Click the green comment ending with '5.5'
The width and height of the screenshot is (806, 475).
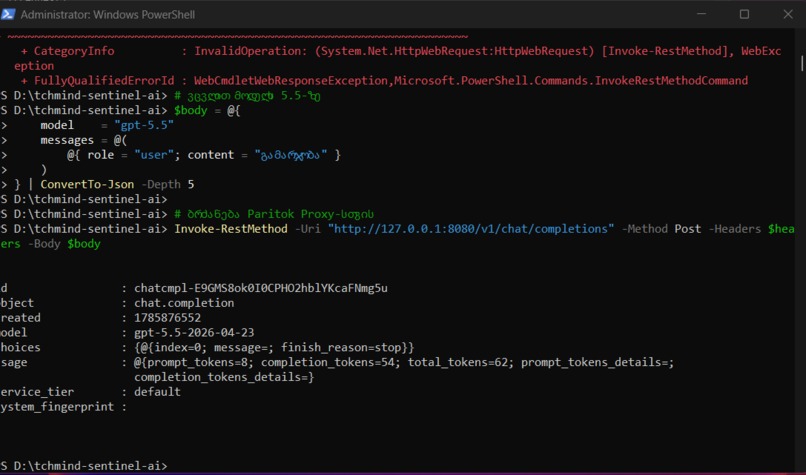click(x=247, y=96)
